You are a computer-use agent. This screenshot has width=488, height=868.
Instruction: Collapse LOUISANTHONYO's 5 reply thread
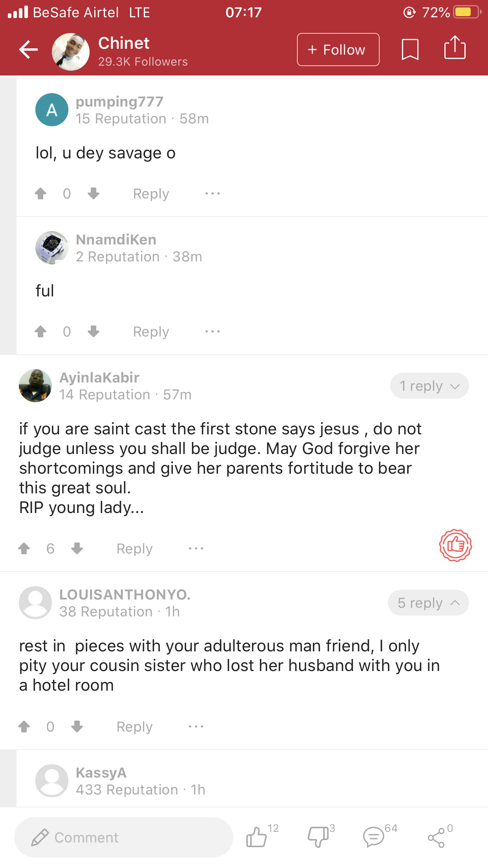tap(428, 603)
